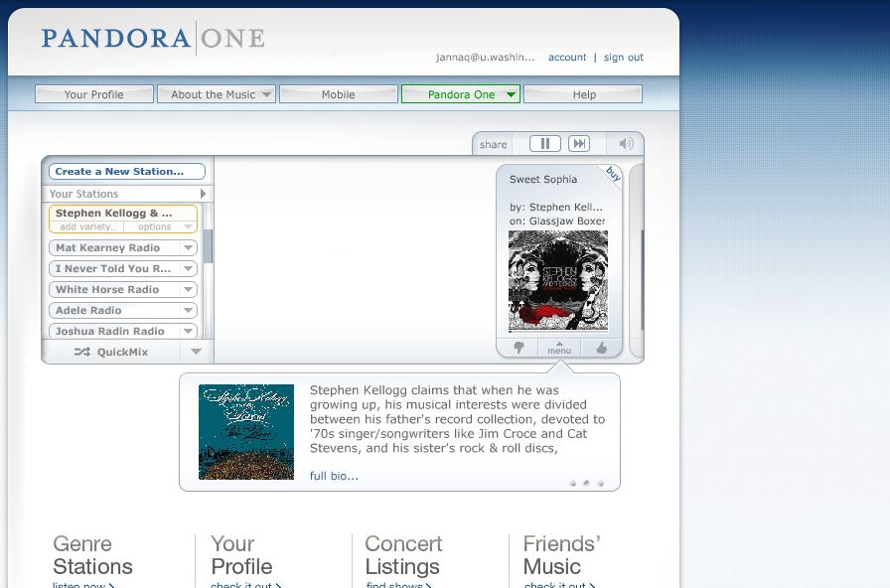Open the account link

(x=567, y=58)
